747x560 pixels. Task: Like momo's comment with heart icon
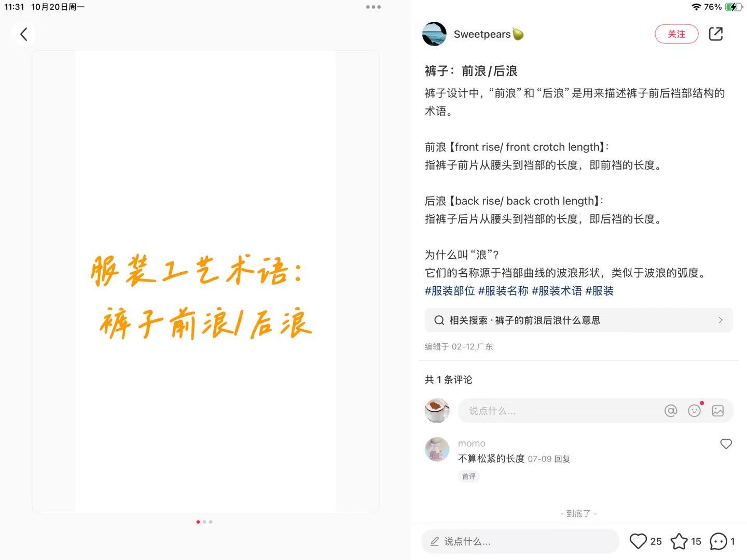click(x=726, y=444)
